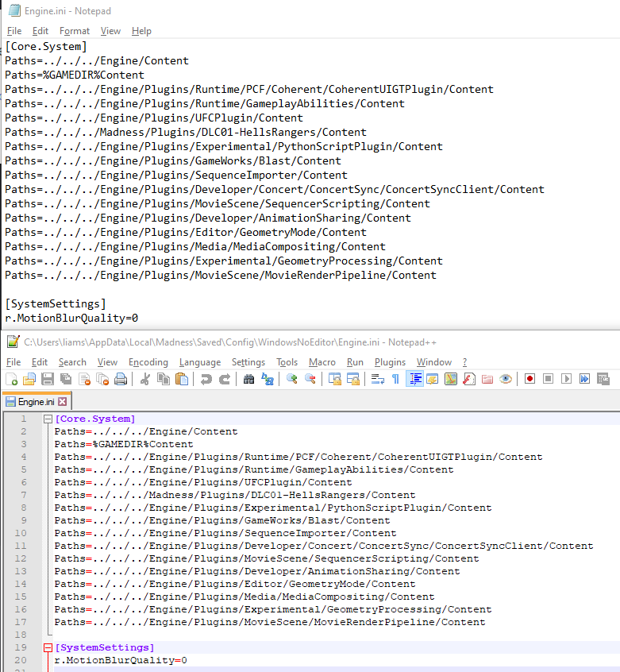Open the Settings menu in Notepad++
620x672 pixels.
point(248,362)
